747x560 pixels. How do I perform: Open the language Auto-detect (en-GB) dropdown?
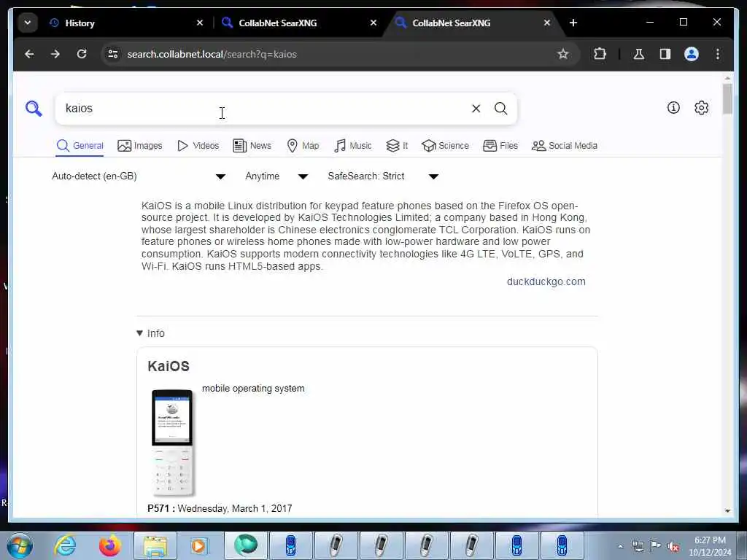tap(138, 176)
